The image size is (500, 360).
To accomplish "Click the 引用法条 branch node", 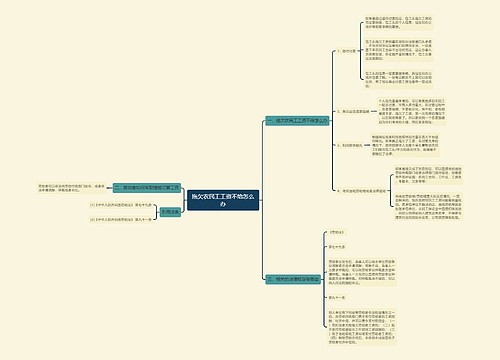I will pos(170,212).
